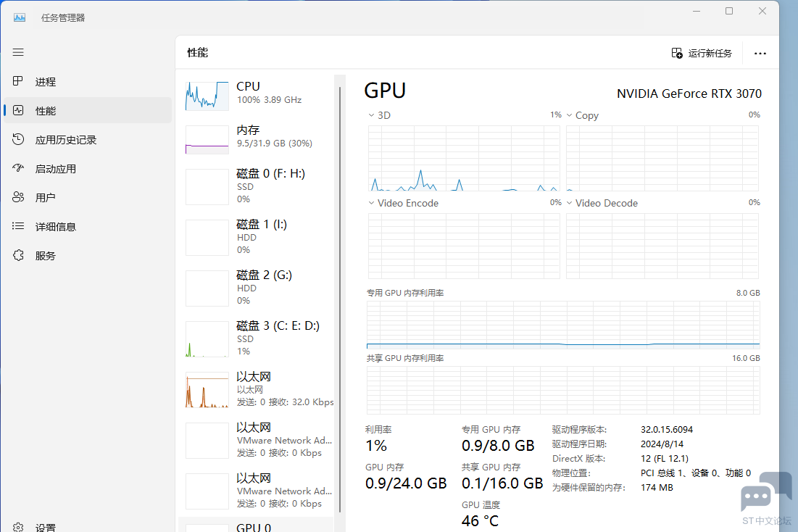
Task: Go to 应用历史记录 page
Action: click(x=66, y=140)
